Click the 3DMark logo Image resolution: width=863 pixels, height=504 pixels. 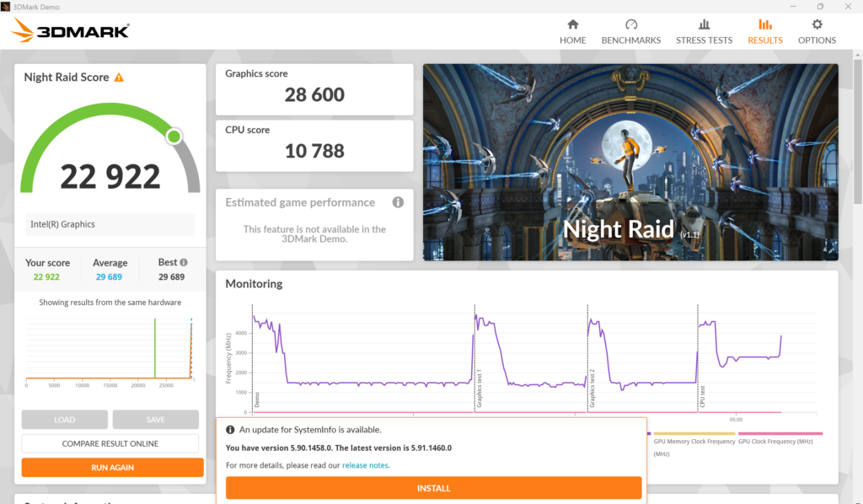click(71, 30)
